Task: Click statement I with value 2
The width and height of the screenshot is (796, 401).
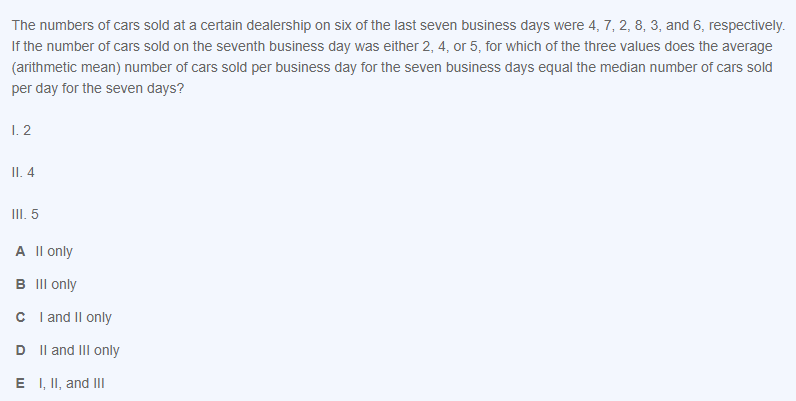Action: (x=22, y=129)
